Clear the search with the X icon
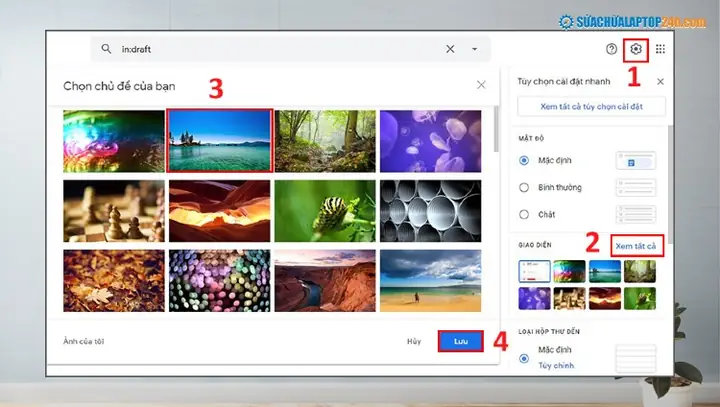720x407 pixels. click(x=450, y=49)
